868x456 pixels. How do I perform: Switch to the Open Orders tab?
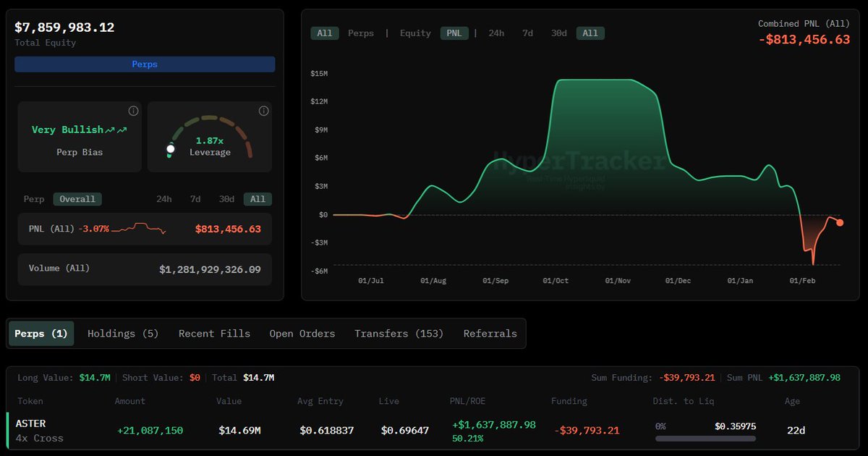click(302, 334)
